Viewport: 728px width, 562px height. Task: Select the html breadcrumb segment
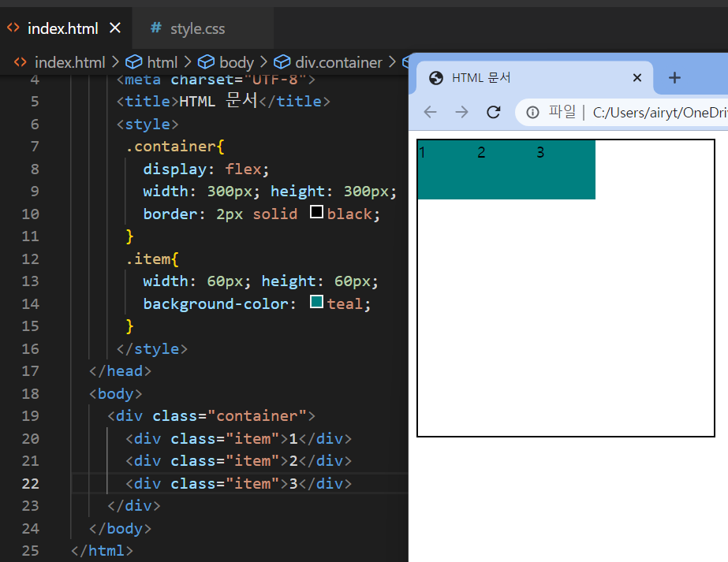tap(162, 62)
